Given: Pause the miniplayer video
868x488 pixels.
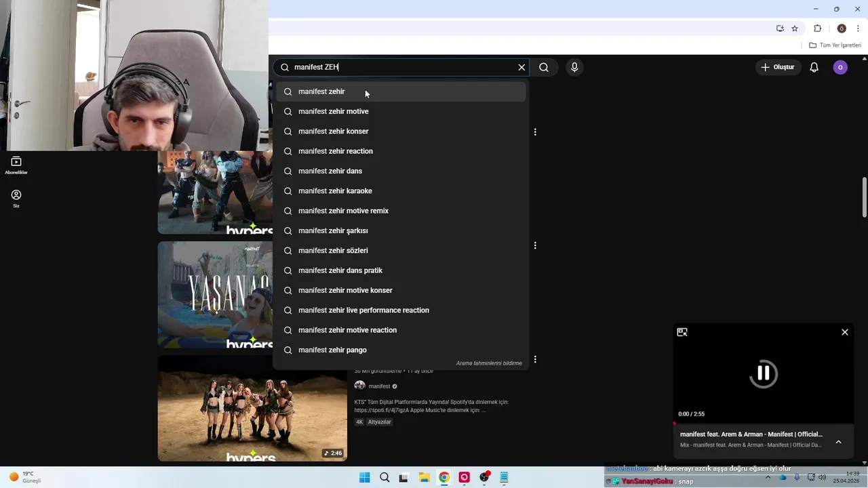Looking at the screenshot, I should 764,373.
